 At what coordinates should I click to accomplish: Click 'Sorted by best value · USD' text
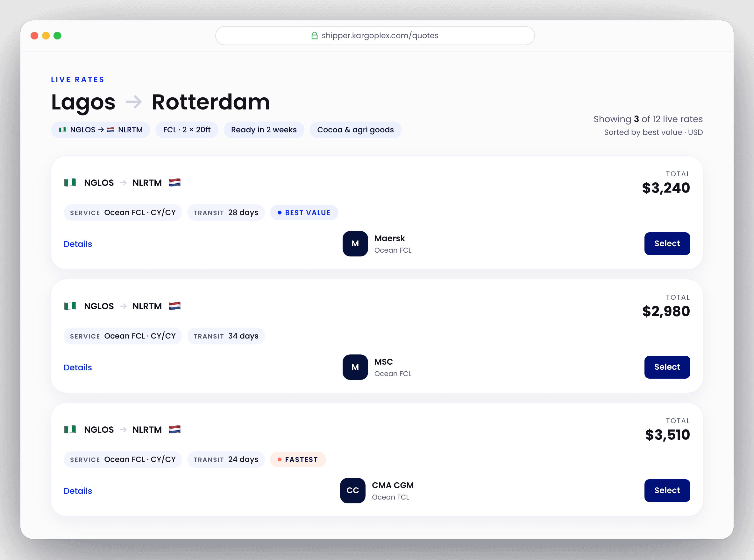tap(653, 132)
